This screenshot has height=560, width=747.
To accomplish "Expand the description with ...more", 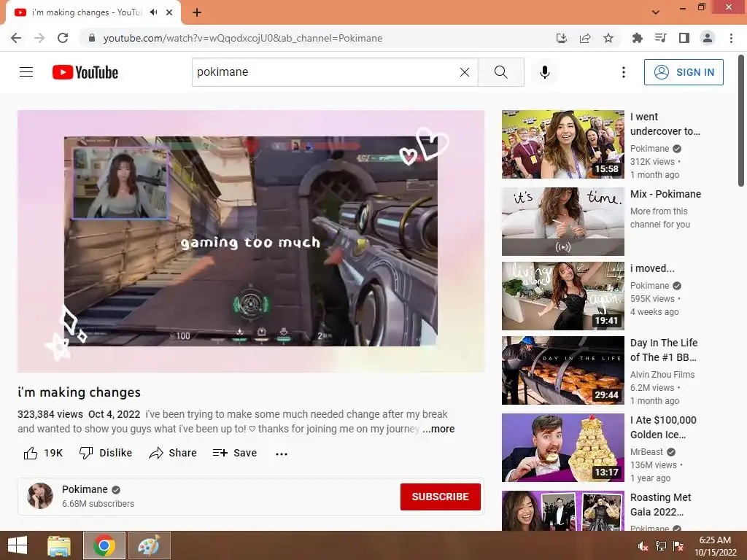I will (x=438, y=429).
